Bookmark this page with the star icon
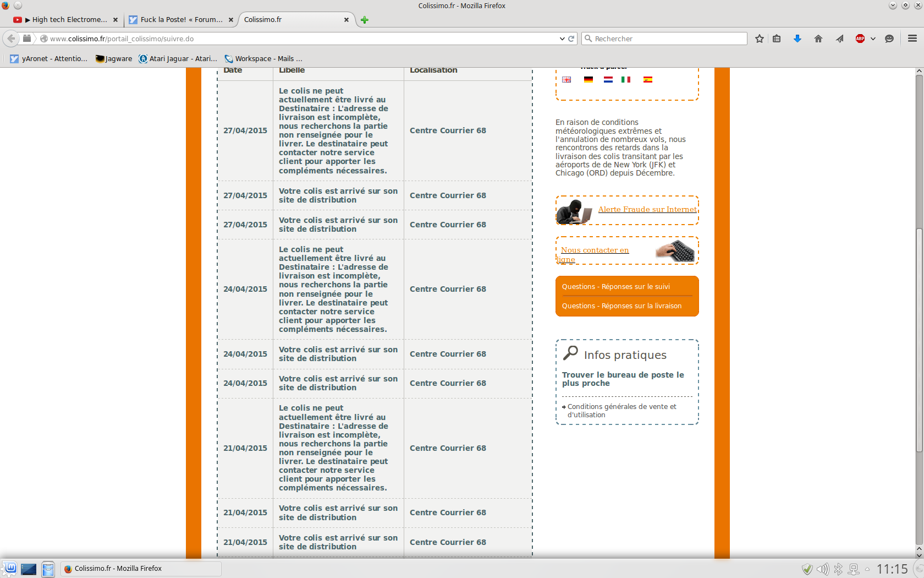Viewport: 924px width, 578px height. (760, 39)
